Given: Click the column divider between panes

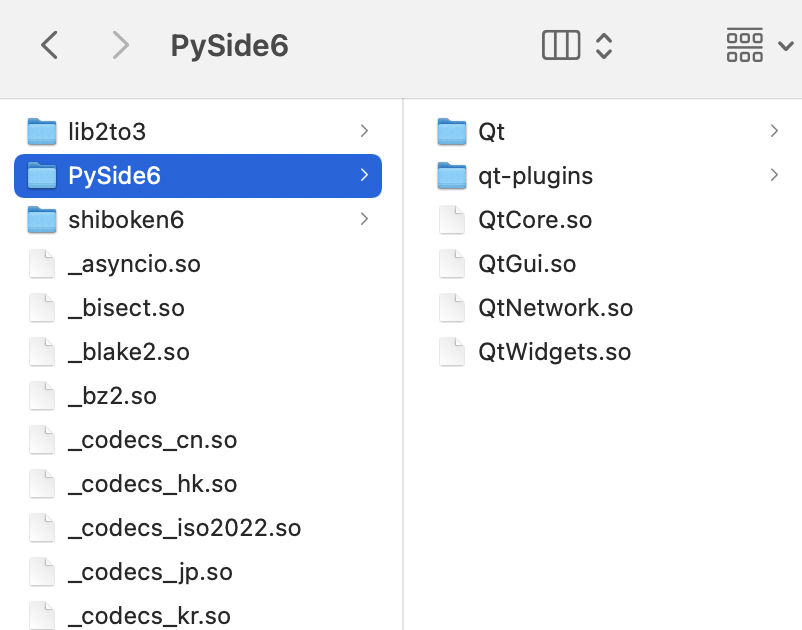Looking at the screenshot, I should (403, 364).
